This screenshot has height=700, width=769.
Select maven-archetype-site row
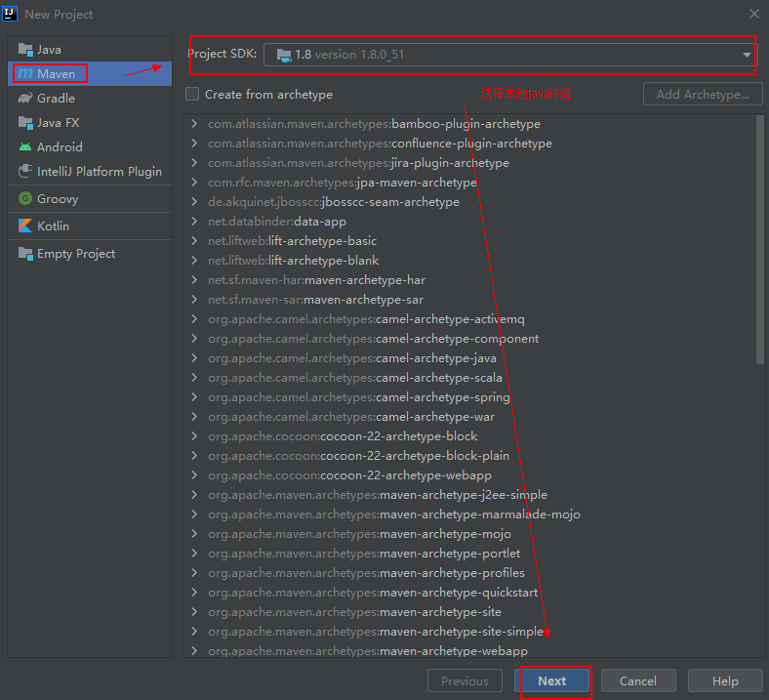470,612
